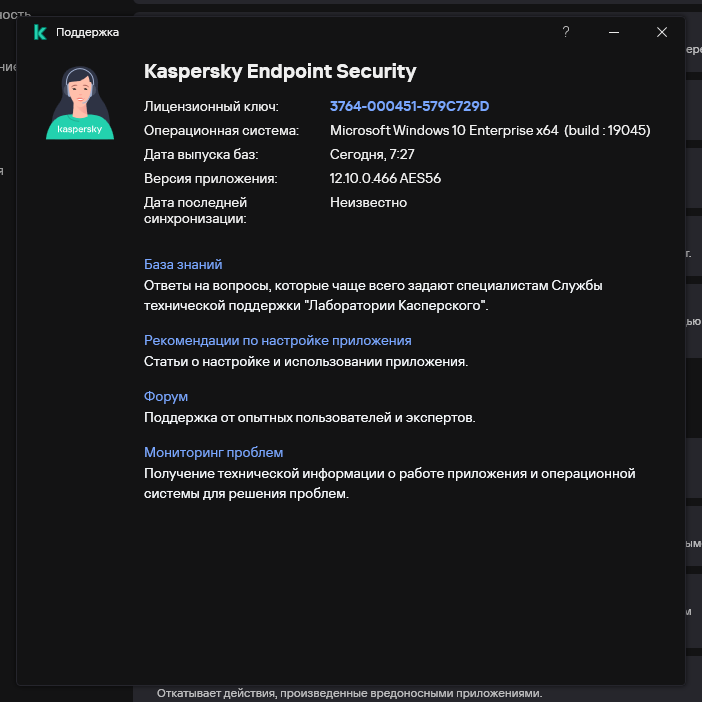
Task: Open help via the question mark icon
Action: [566, 32]
